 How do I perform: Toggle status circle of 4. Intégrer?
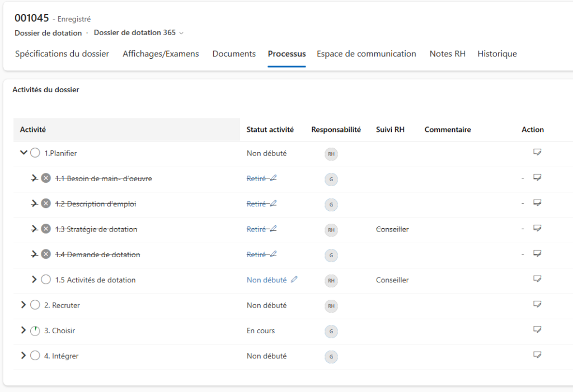35,356
